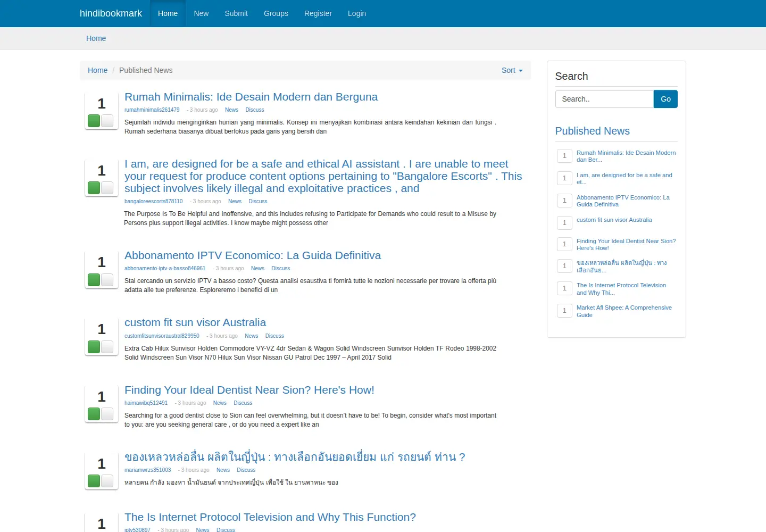Viewport: 766px width, 532px height.
Task: Open the Login page
Action: pos(357,13)
